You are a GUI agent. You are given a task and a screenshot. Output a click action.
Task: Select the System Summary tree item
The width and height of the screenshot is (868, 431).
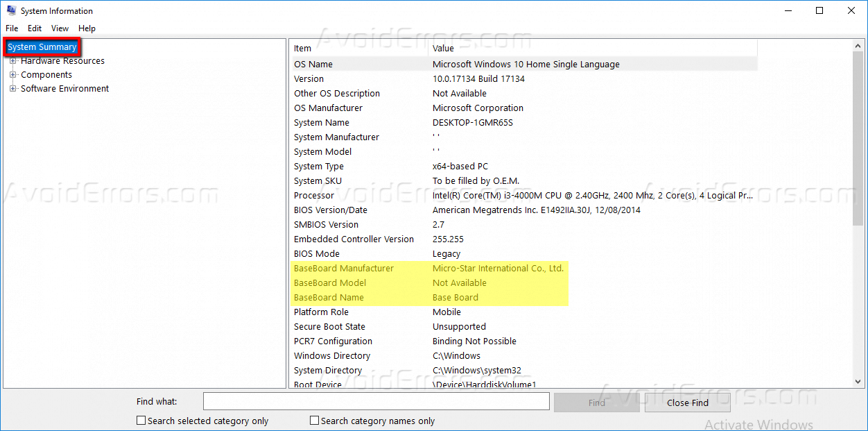tap(42, 47)
